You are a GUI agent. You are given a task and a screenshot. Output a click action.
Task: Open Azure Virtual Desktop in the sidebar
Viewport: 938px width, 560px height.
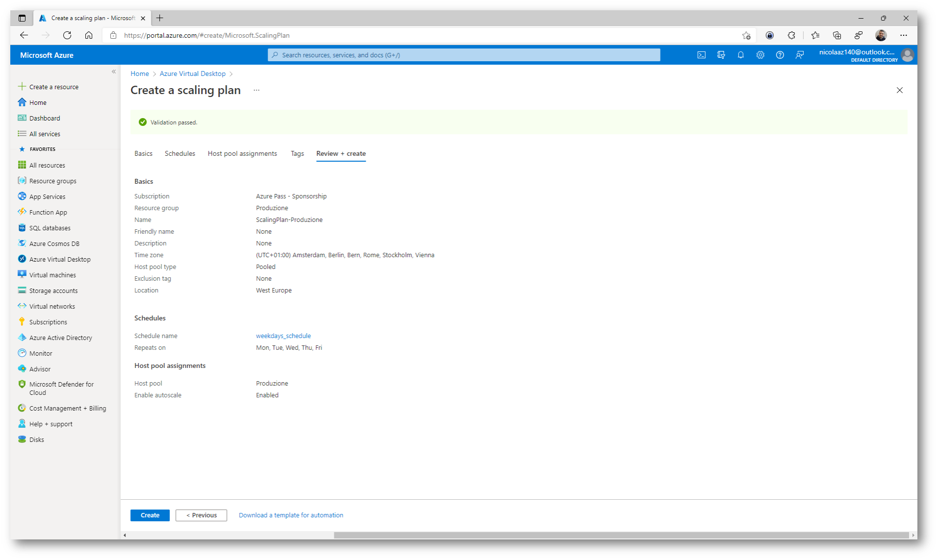point(54,259)
